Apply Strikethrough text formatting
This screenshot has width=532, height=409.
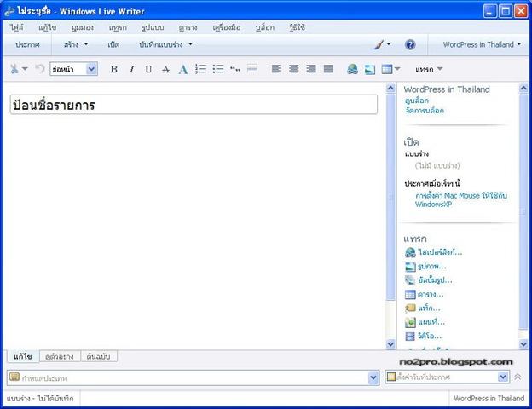click(x=165, y=69)
